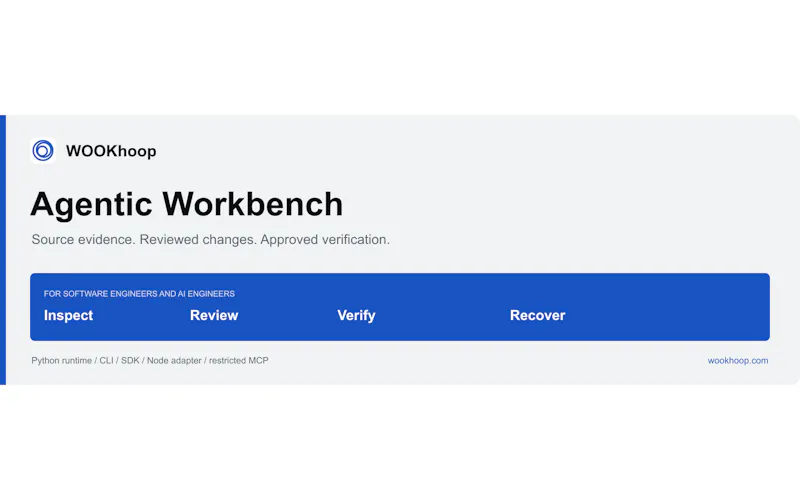Click the WOOKhoop brand name
Image resolution: width=800 pixels, height=500 pixels.
pyautogui.click(x=111, y=151)
